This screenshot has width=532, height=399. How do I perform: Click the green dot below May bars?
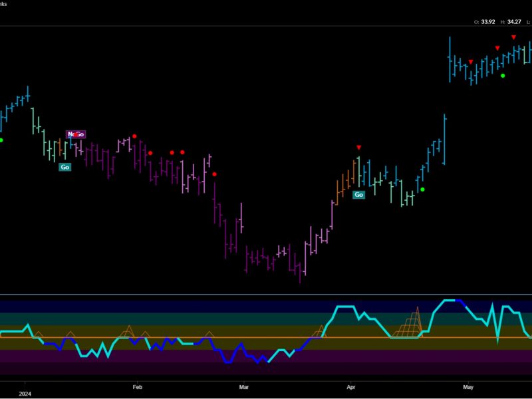pyautogui.click(x=503, y=76)
